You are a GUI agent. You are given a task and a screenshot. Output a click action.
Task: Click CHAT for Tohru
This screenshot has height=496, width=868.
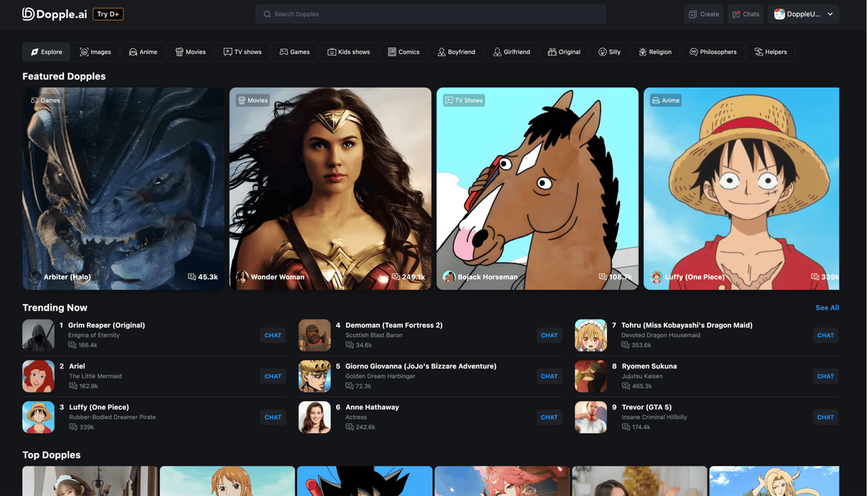[x=825, y=335]
